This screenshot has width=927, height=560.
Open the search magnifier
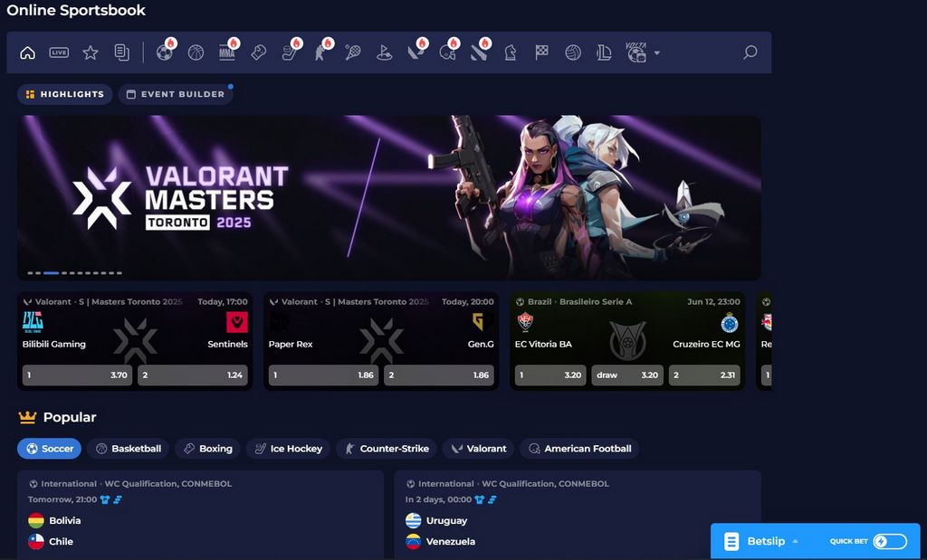pyautogui.click(x=749, y=52)
